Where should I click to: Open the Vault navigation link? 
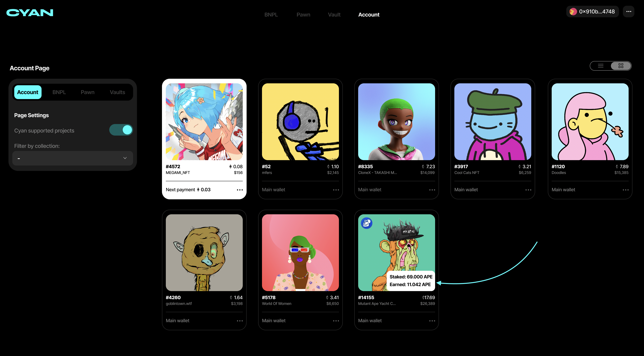coord(334,15)
